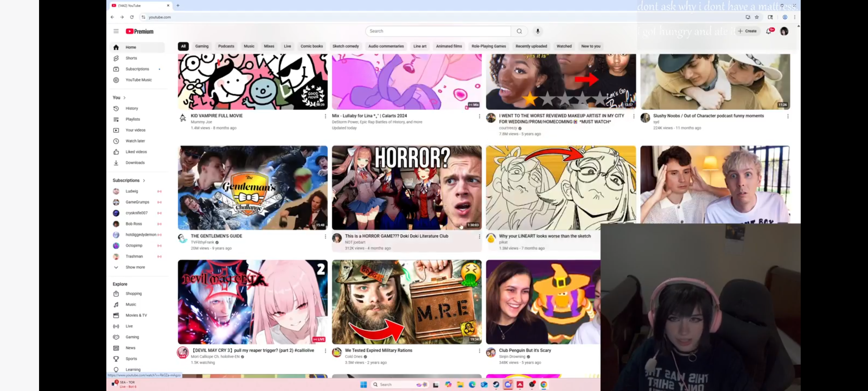This screenshot has width=868, height=391.
Task: Open Shorts from the sidebar
Action: [x=131, y=58]
